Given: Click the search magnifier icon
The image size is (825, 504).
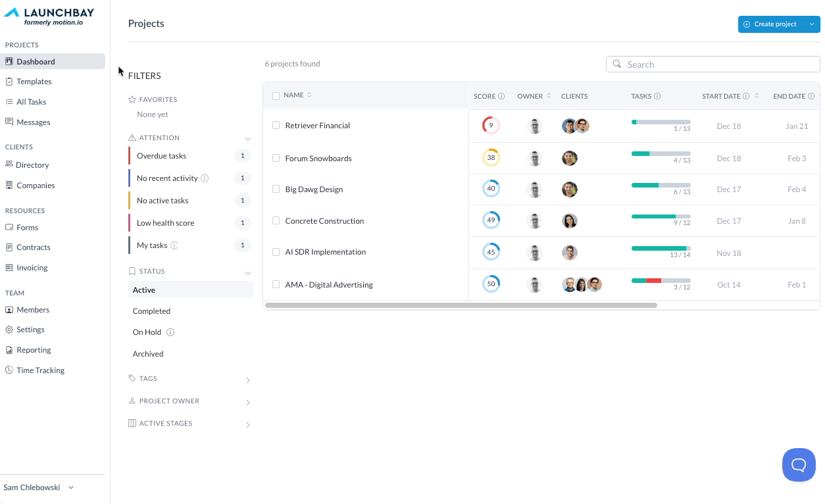Looking at the screenshot, I should pyautogui.click(x=617, y=64).
